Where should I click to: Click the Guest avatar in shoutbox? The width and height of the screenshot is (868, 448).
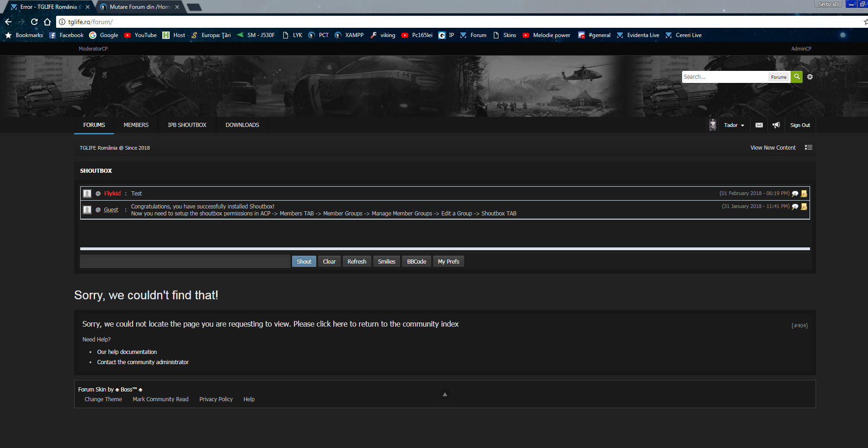point(87,210)
